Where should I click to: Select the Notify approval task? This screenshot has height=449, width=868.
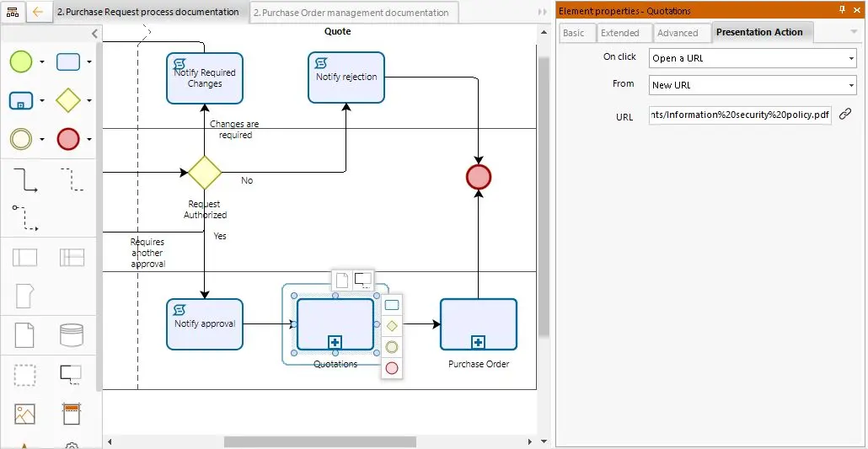click(205, 324)
